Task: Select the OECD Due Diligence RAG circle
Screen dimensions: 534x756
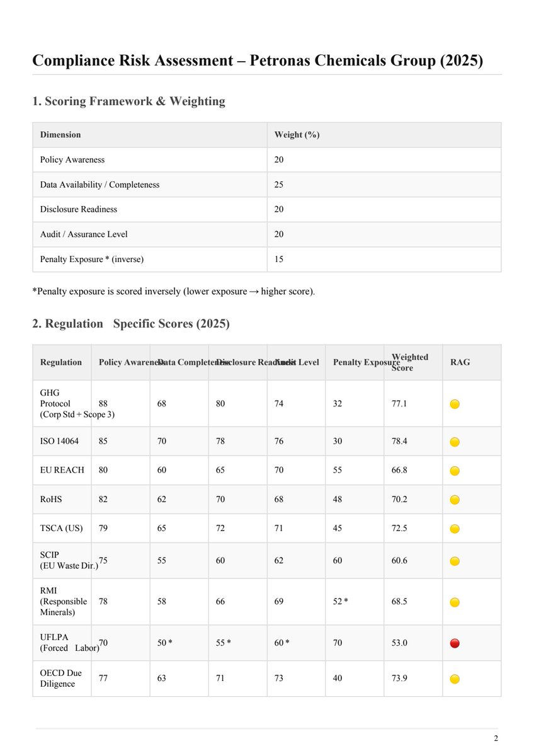Action: (455, 679)
